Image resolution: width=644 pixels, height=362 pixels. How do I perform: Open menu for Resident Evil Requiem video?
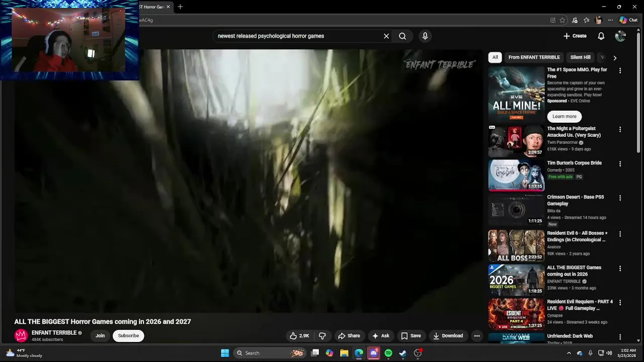point(620,303)
